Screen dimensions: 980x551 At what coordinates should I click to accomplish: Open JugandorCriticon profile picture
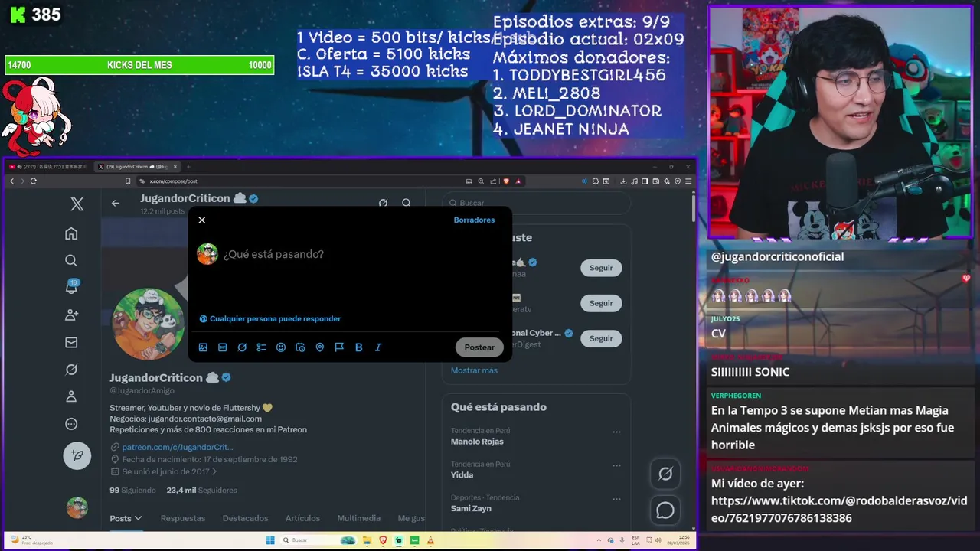tap(149, 324)
